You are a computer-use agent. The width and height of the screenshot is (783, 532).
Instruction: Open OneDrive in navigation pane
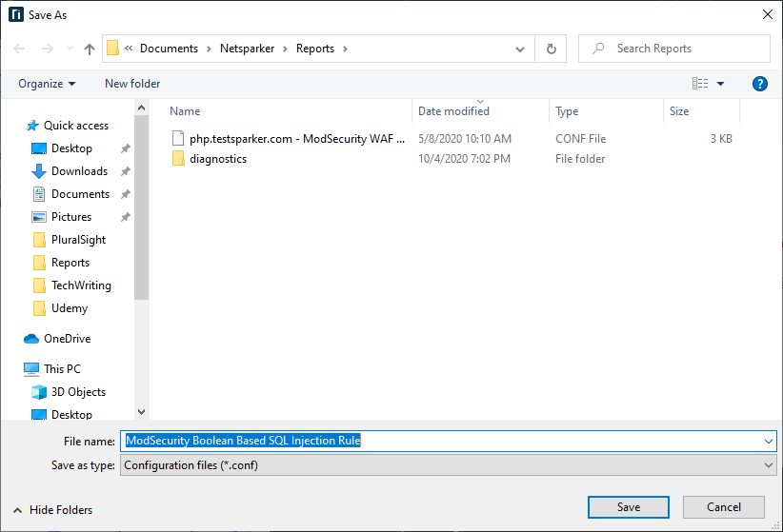click(x=67, y=339)
